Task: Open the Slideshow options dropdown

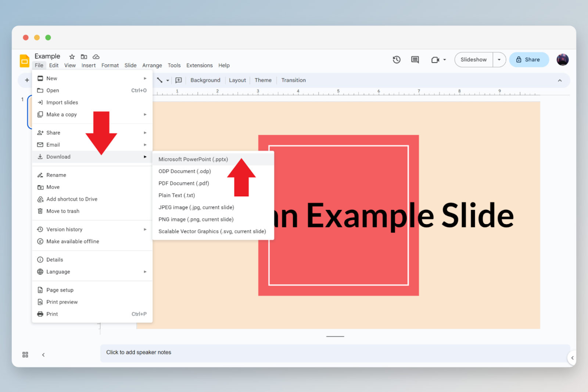Action: 499,60
